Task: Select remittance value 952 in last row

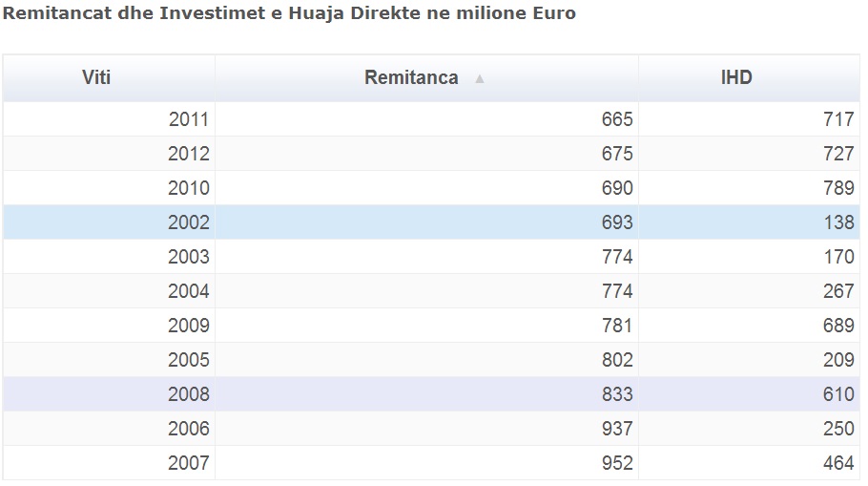Action: (x=617, y=463)
